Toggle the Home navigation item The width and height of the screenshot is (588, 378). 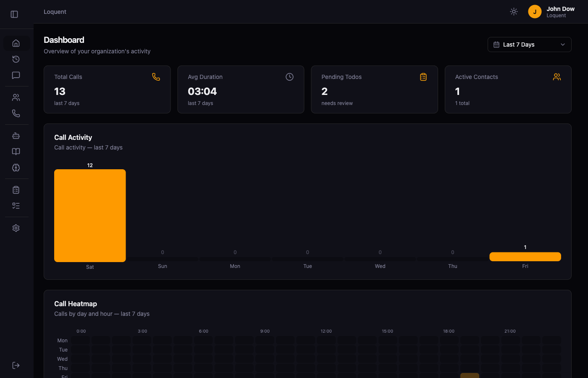[16, 43]
